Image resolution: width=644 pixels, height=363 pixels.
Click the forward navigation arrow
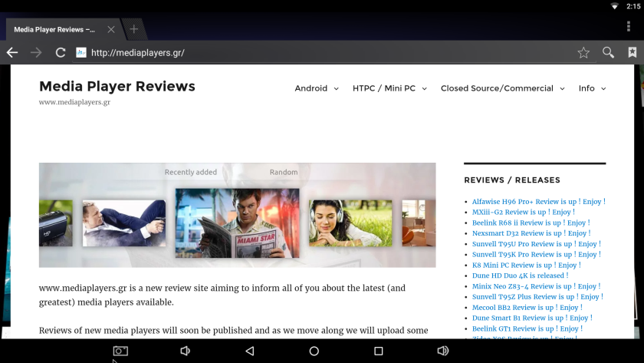coord(36,53)
